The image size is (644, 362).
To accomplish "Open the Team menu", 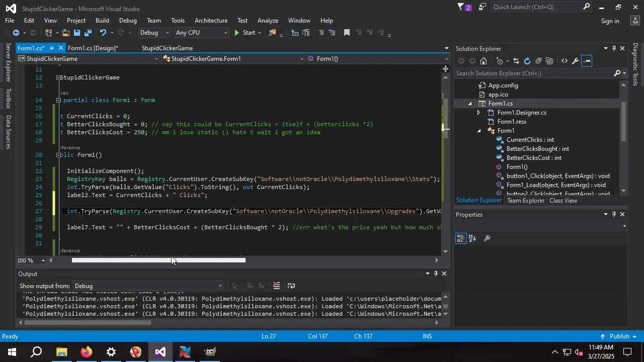I will [x=154, y=21].
